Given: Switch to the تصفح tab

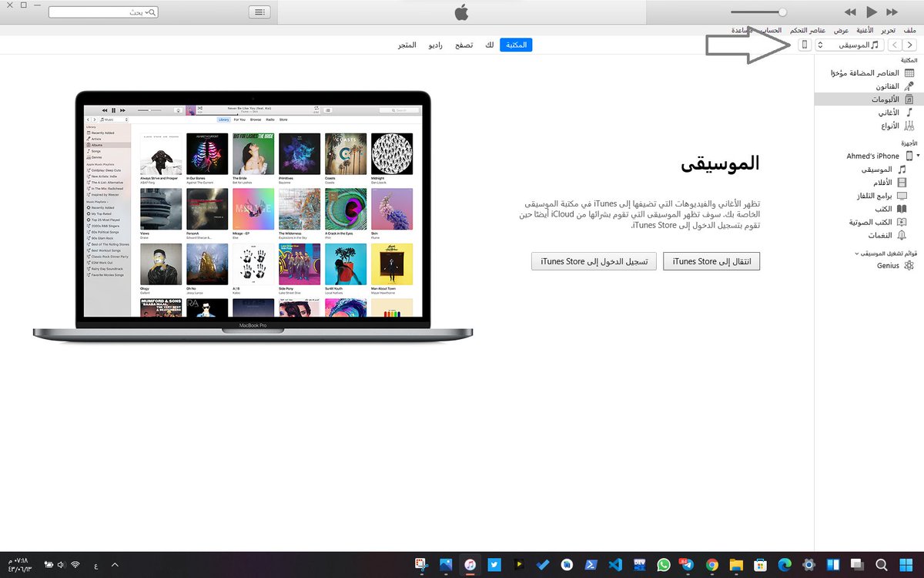Looking at the screenshot, I should tap(464, 45).
